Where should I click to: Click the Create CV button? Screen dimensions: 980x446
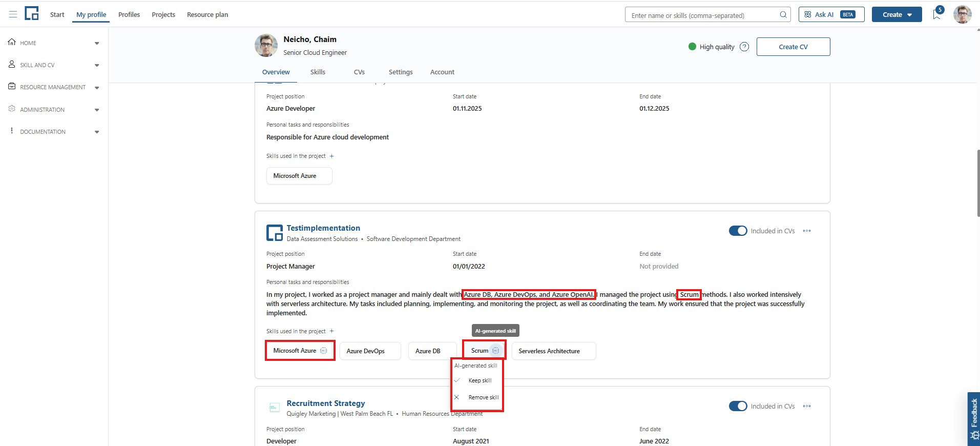coord(793,47)
